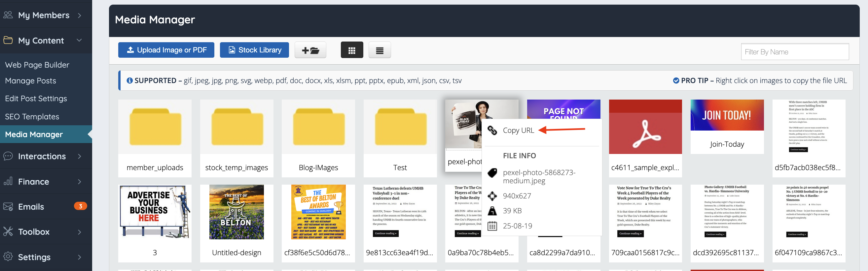Click the 940x627 dimensions text
The image size is (868, 271).
tap(517, 196)
